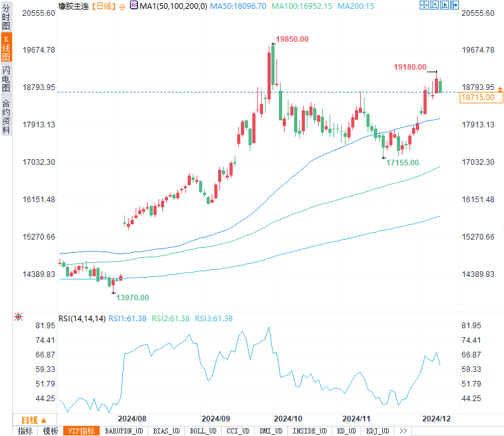Select the 指标 bottom tab
Screen dimensions: 504x436
tap(25, 431)
